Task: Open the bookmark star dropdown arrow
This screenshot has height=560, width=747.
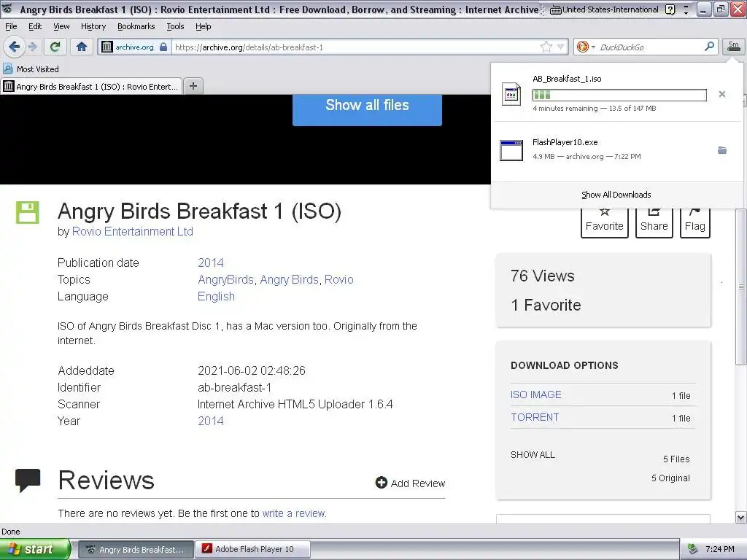Action: pyautogui.click(x=561, y=47)
